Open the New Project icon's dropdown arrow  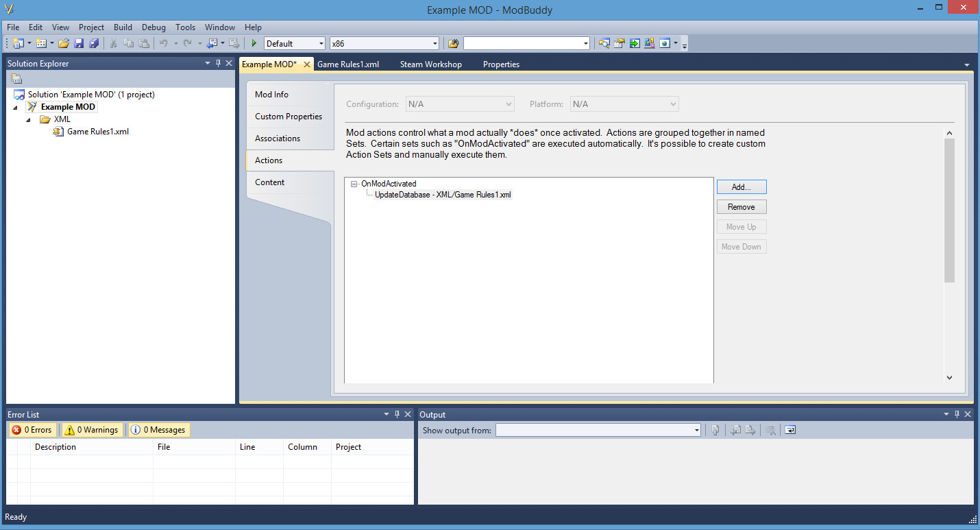coord(29,43)
